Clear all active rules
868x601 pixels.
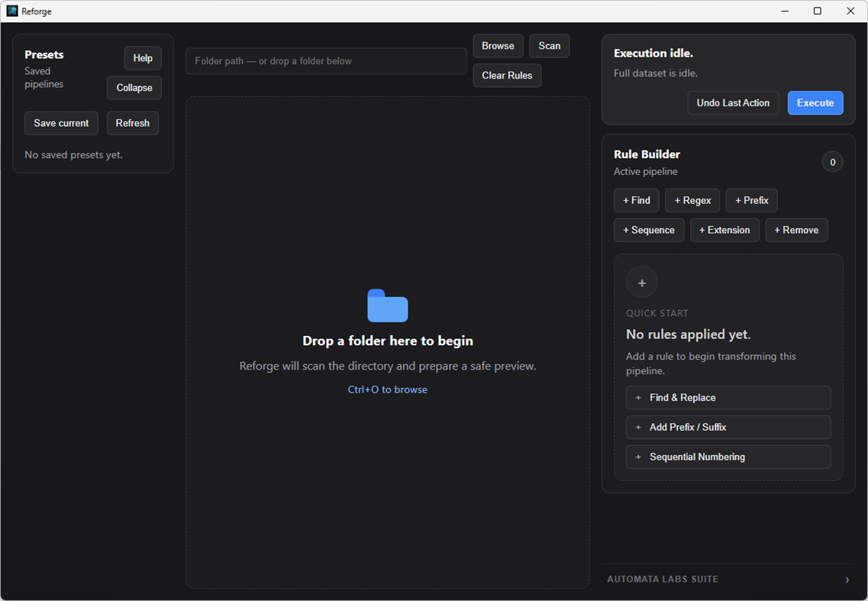[x=507, y=75]
